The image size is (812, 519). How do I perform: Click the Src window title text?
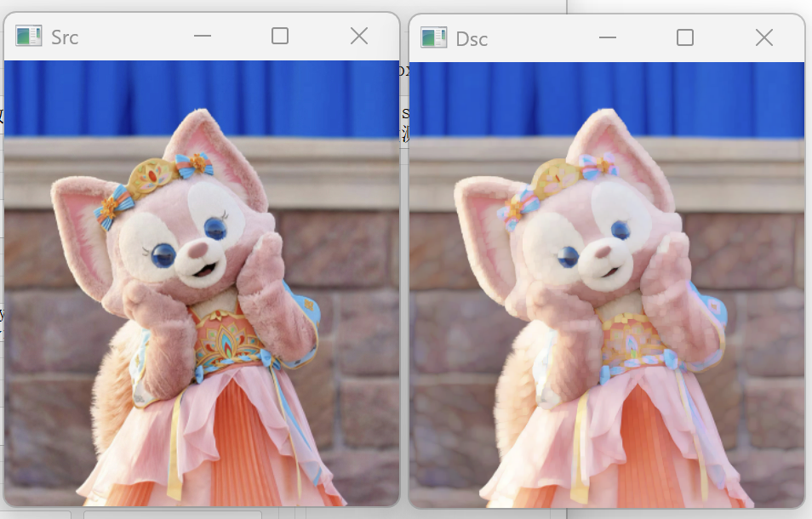[x=65, y=37]
